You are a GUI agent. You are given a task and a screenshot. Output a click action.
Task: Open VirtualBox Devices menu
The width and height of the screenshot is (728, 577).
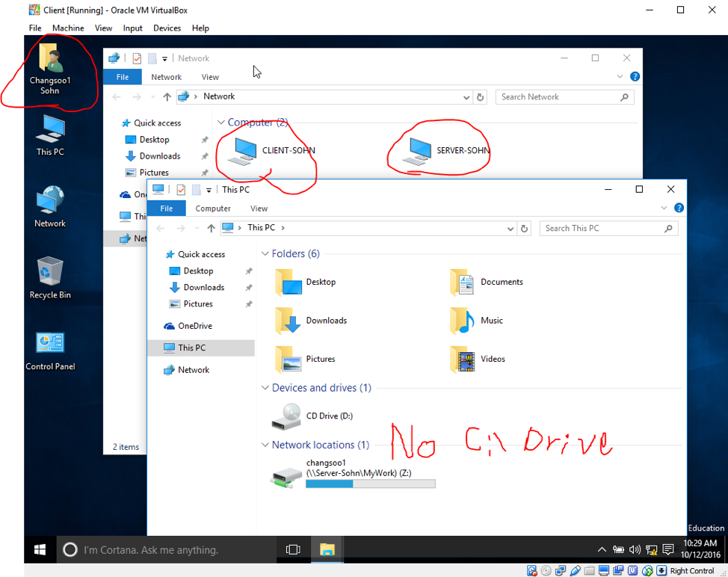point(167,28)
